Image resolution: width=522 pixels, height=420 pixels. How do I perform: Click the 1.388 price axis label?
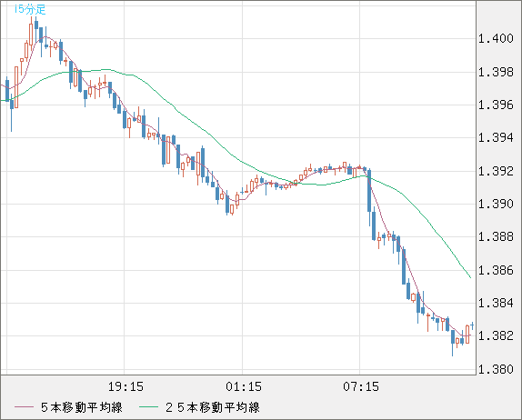click(x=496, y=236)
